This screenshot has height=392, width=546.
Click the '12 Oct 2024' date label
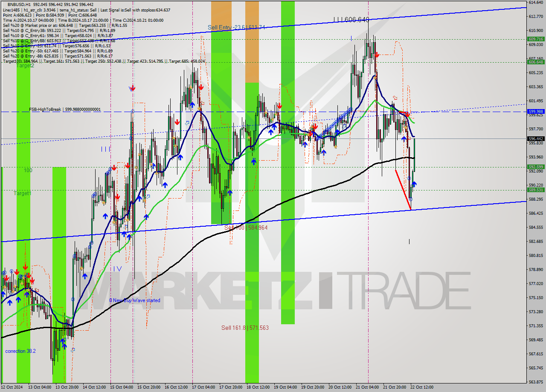click(12, 387)
